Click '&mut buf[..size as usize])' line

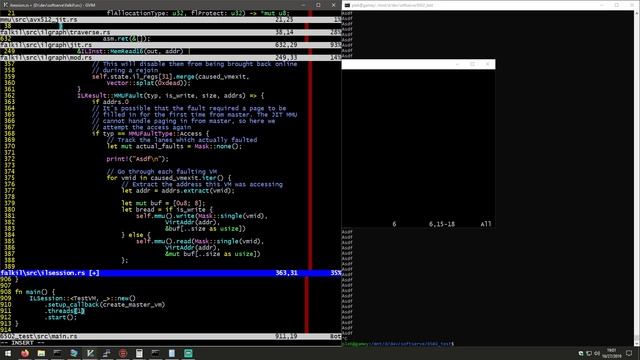click(x=213, y=254)
